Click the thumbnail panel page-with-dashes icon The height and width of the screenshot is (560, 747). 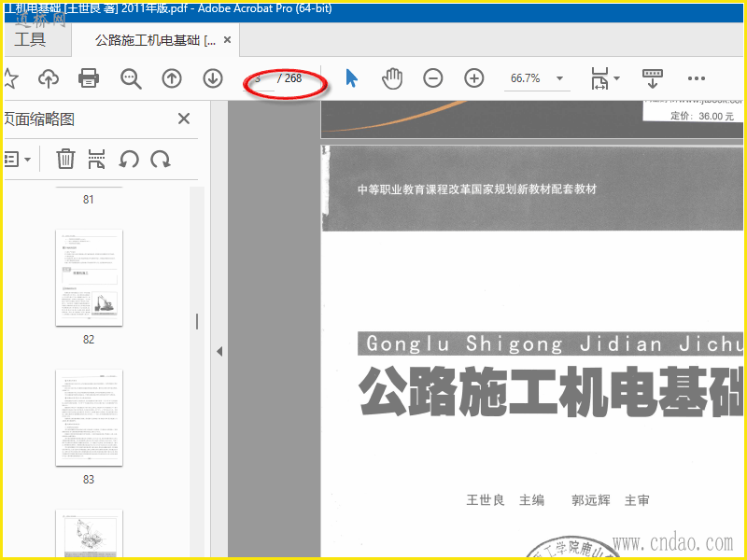tap(97, 159)
